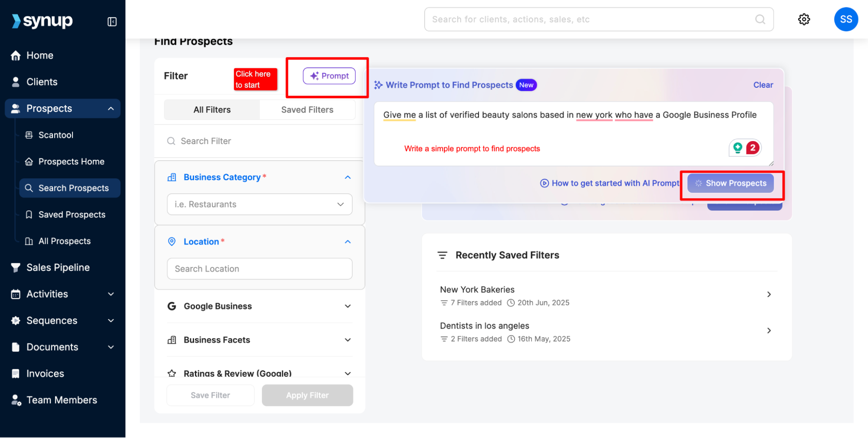Switch to the All Filters tab
Screen dimensions: 868x438
(x=212, y=110)
